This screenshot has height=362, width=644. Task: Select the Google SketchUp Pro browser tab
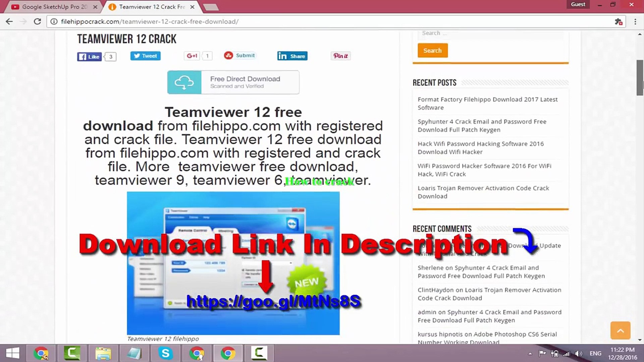click(53, 7)
